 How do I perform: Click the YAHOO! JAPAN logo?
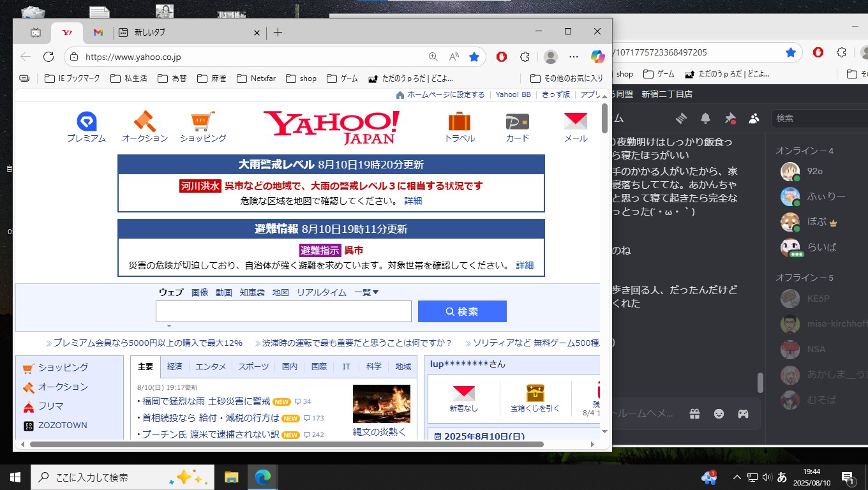(331, 127)
